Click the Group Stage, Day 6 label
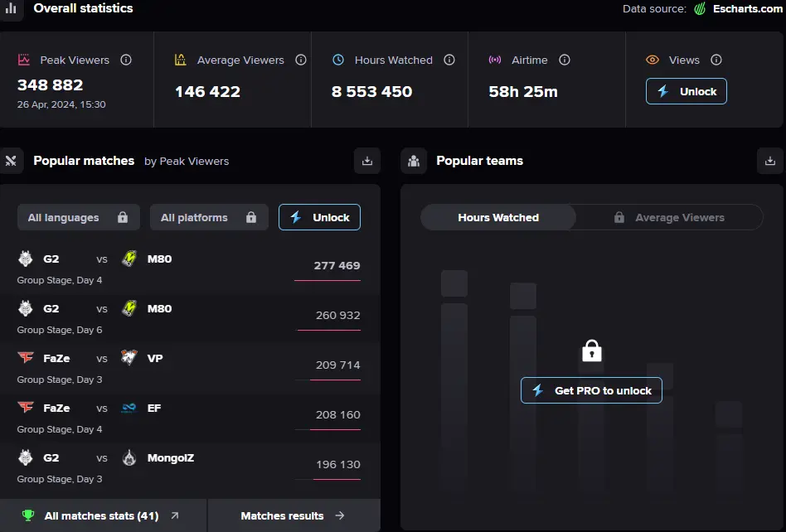 pyautogui.click(x=60, y=330)
